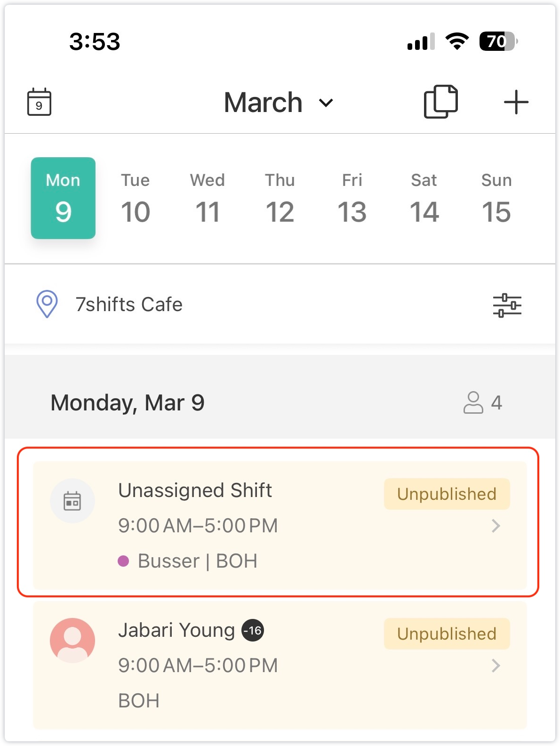Open the schedule filter sliders icon
This screenshot has height=746, width=560.
[507, 305]
